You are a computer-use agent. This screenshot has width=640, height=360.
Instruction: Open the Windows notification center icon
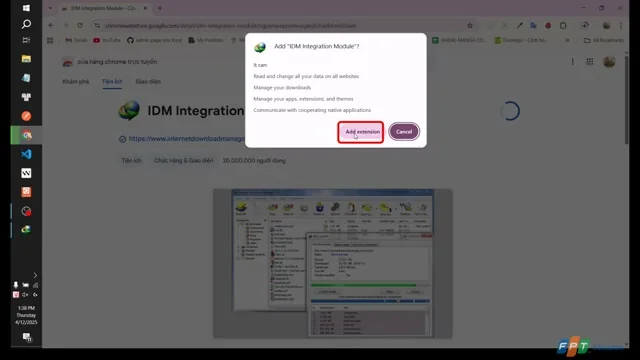pyautogui.click(x=27, y=337)
